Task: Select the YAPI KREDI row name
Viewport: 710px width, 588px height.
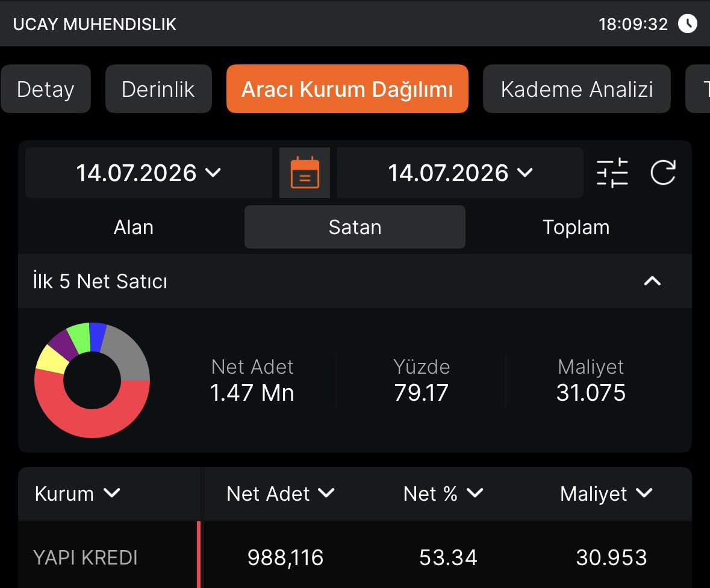Action: tap(85, 557)
